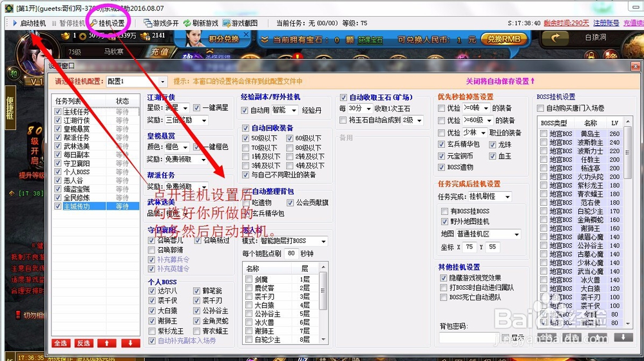Enable 4转及以下 recycle checkbox
644x361 pixels.
coord(290,166)
